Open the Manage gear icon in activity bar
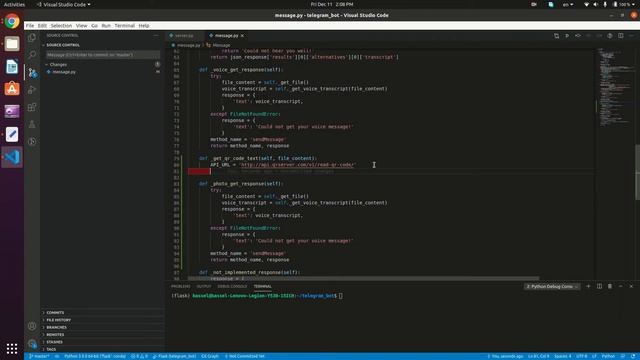This screenshot has width=640, height=360. click(32, 344)
